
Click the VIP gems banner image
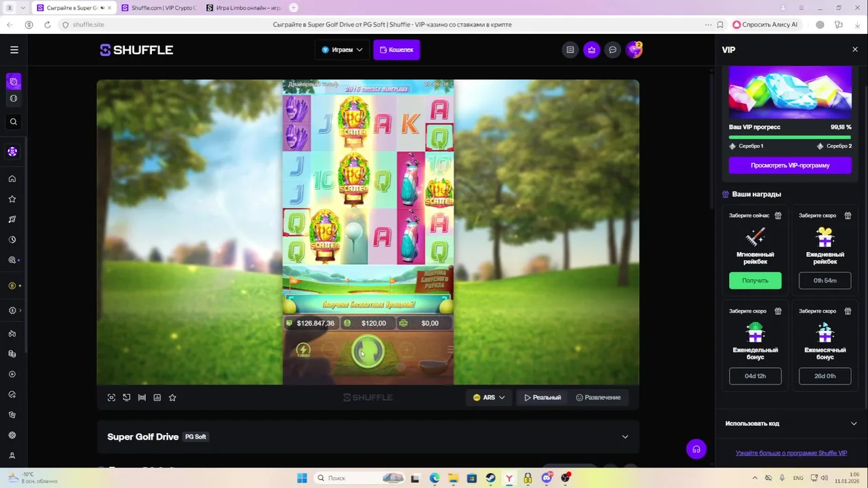point(790,92)
